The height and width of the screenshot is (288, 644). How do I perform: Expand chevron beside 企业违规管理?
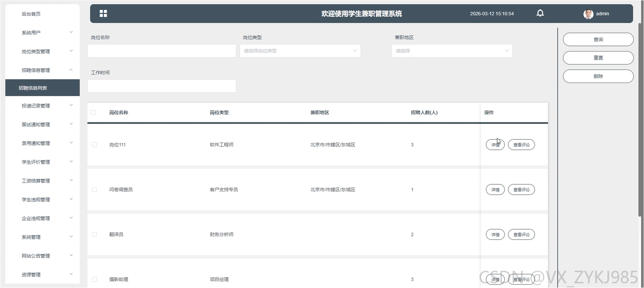click(x=71, y=218)
